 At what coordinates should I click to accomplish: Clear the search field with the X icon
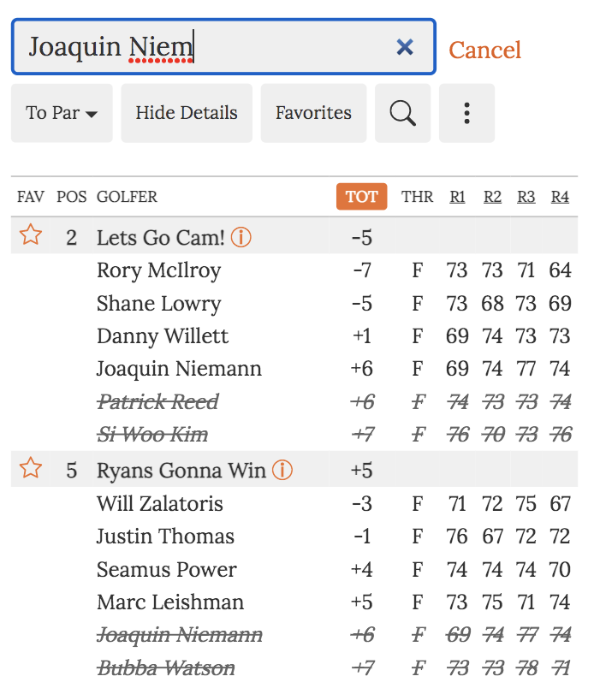tap(405, 47)
